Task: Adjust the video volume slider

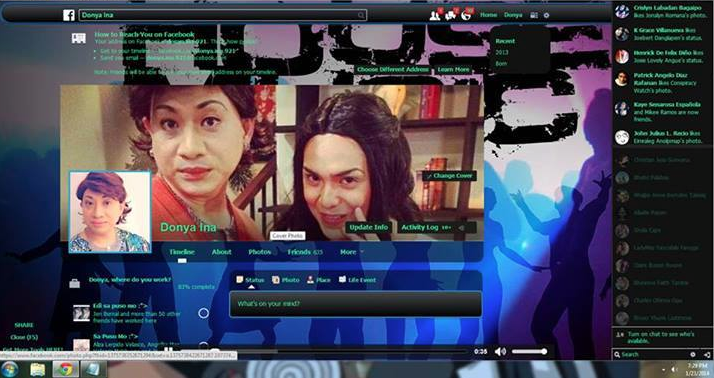Action: [529, 351]
